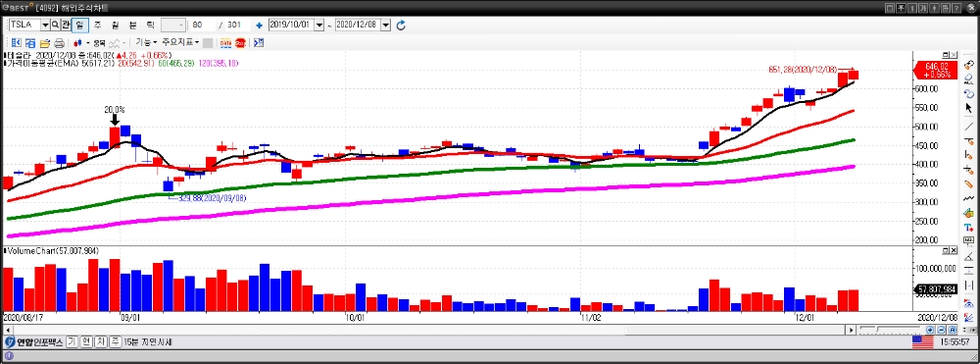Click the 차 button in status bar
This screenshot has height=364, width=980.
click(101, 342)
